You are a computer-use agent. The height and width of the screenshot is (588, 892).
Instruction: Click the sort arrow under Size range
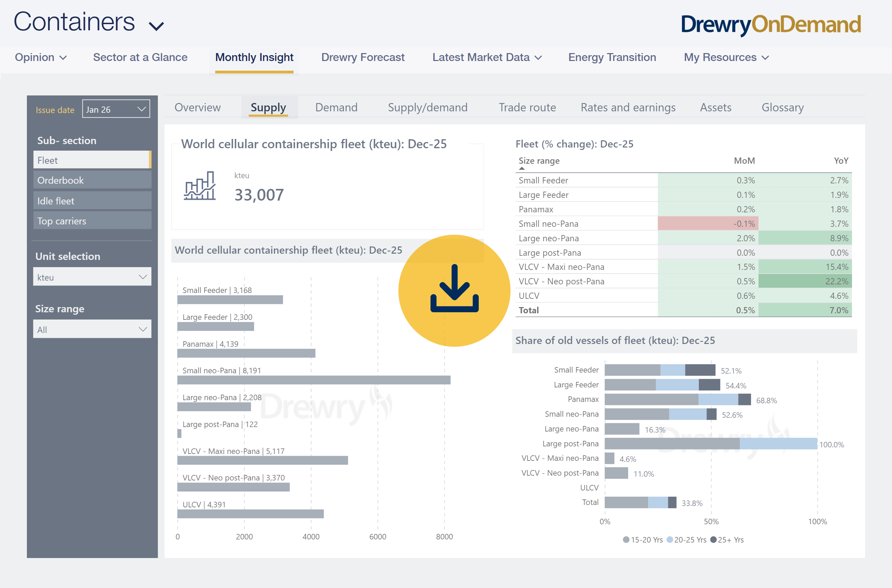(522, 169)
